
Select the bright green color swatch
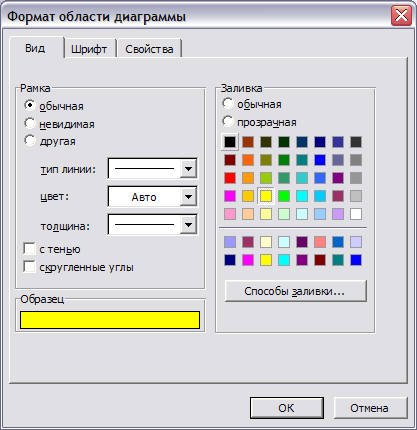tap(284, 196)
